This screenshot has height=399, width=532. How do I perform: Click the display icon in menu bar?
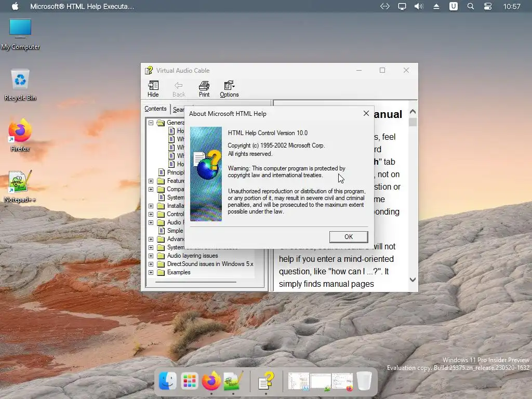tap(402, 6)
